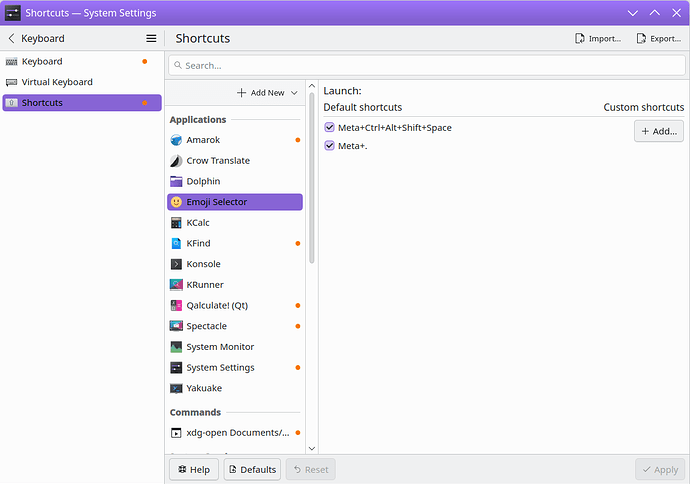
Task: Click the magnifier icon in search field
Action: [178, 66]
